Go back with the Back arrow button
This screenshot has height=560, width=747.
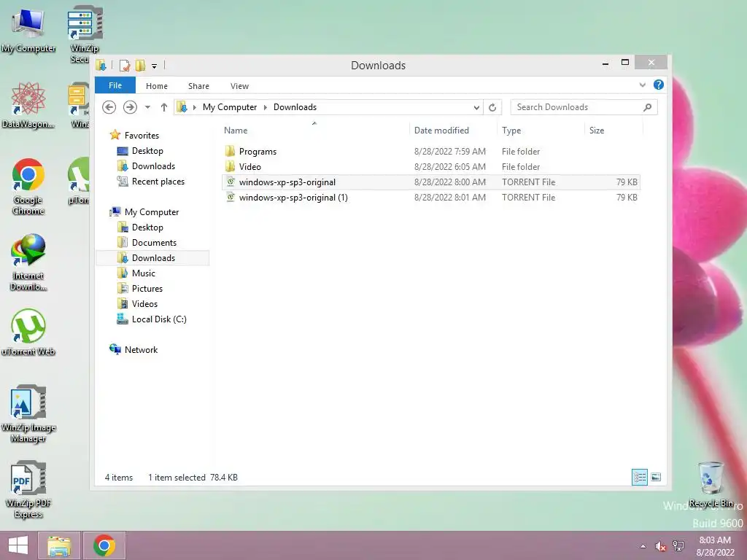pos(109,107)
